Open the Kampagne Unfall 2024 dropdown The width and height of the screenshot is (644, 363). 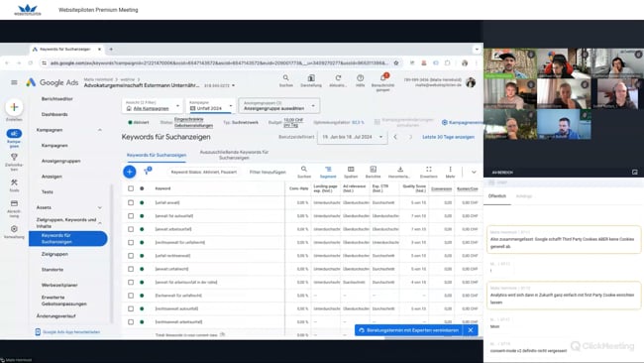[x=210, y=106]
